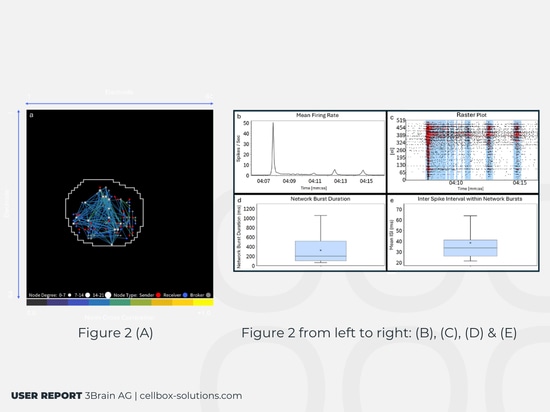
Task: Click the blue vertical arrow beside panel a
Action: point(19,204)
